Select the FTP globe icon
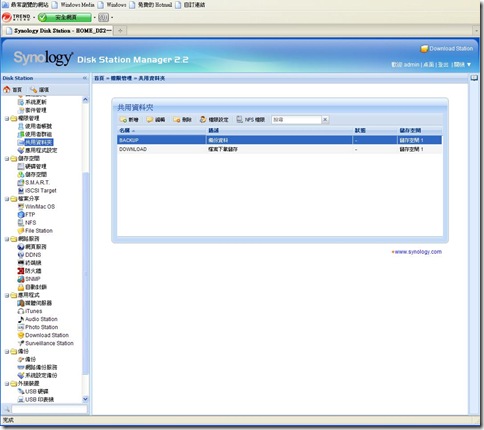This screenshot has height=430, width=484. coord(21,215)
